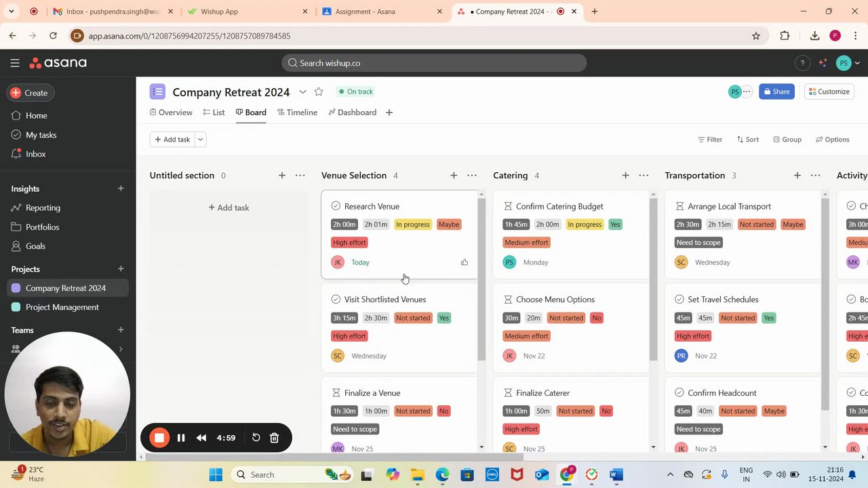Restart the recording with the circular arrow
868x488 pixels.
(x=256, y=438)
